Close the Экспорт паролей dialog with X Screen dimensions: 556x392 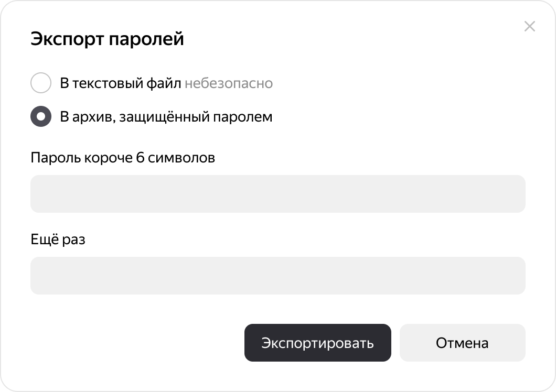pyautogui.click(x=530, y=27)
